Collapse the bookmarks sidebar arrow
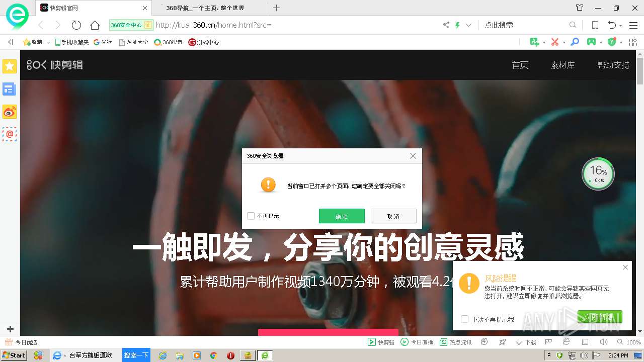 point(10,42)
